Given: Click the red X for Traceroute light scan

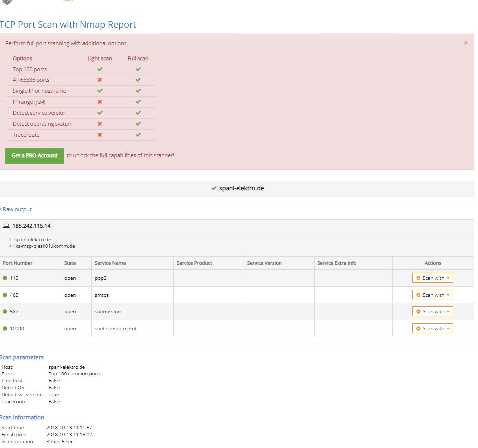Looking at the screenshot, I should [100, 135].
